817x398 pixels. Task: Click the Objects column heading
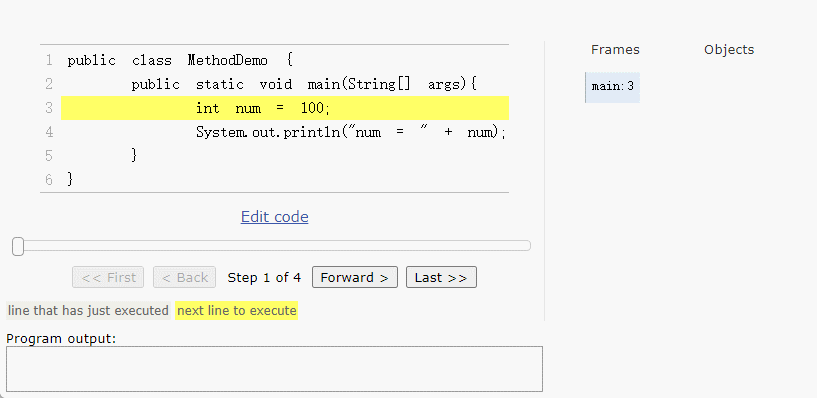pyautogui.click(x=729, y=49)
